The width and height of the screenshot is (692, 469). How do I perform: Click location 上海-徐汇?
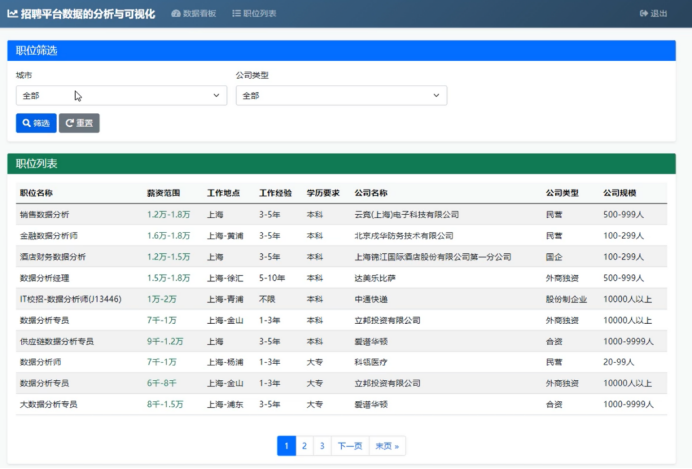pyautogui.click(x=225, y=278)
